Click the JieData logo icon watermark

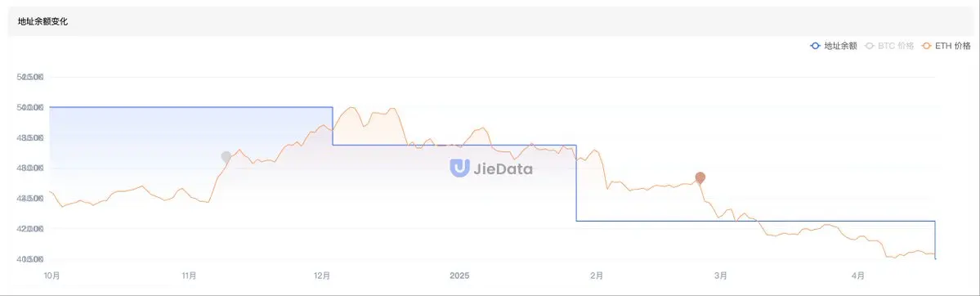[x=459, y=167]
